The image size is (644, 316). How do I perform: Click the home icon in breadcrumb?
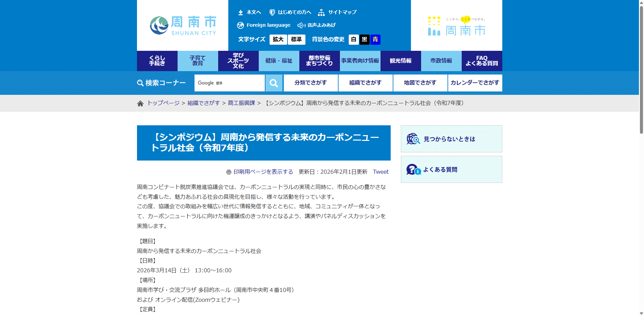140,103
